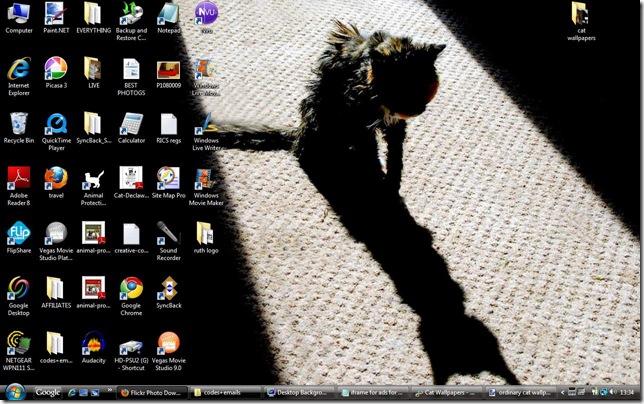
Task: Open the SyncBack application shortcut
Action: pyautogui.click(x=168, y=293)
